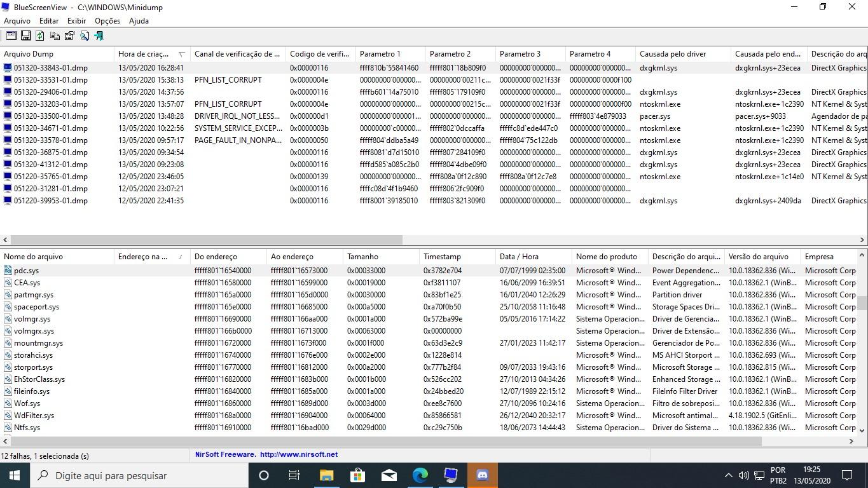
Task: Select pdc.sys driver row
Action: click(429, 271)
